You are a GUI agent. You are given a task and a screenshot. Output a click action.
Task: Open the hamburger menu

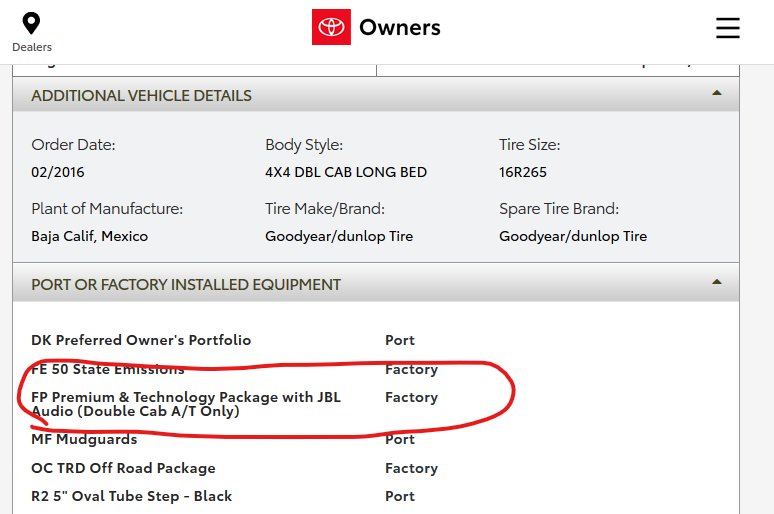[728, 28]
